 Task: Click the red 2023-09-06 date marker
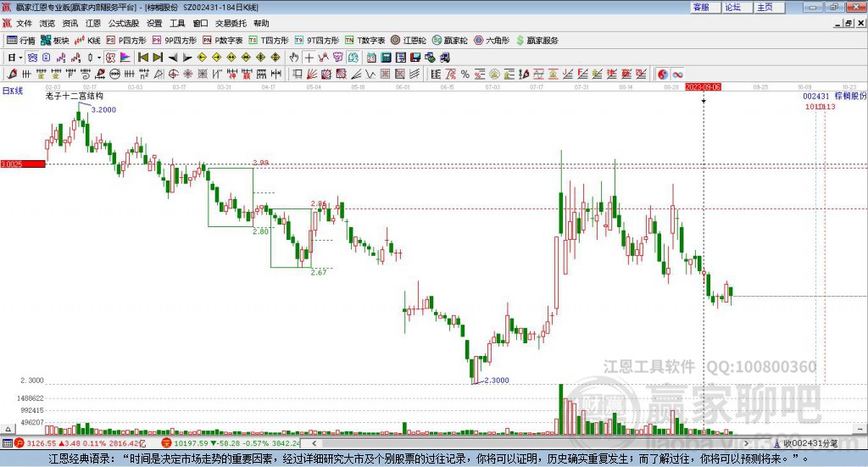(x=703, y=86)
